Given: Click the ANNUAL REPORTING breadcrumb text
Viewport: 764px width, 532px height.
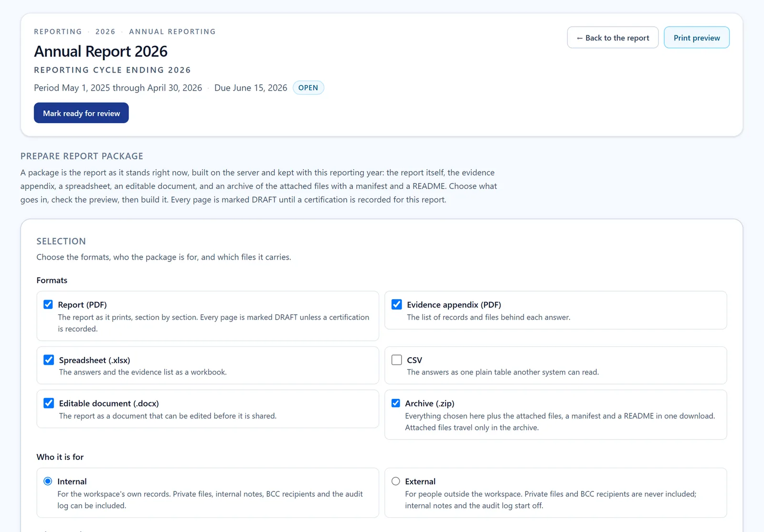Looking at the screenshot, I should coord(172,31).
